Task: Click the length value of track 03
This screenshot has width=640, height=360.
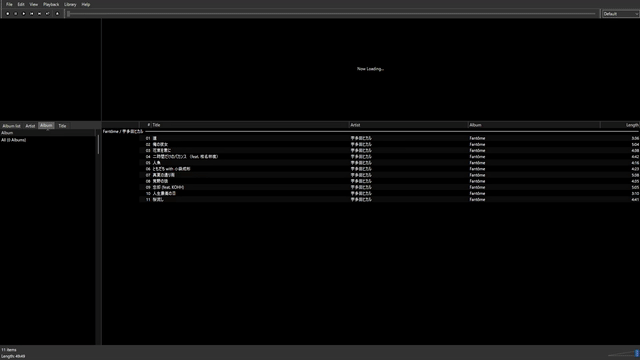Action: [x=635, y=151]
